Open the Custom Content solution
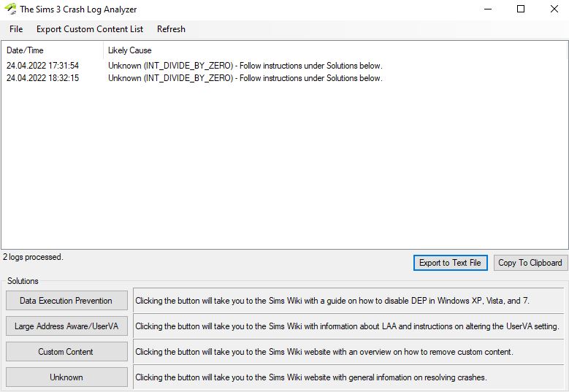The height and width of the screenshot is (392, 569). [66, 352]
